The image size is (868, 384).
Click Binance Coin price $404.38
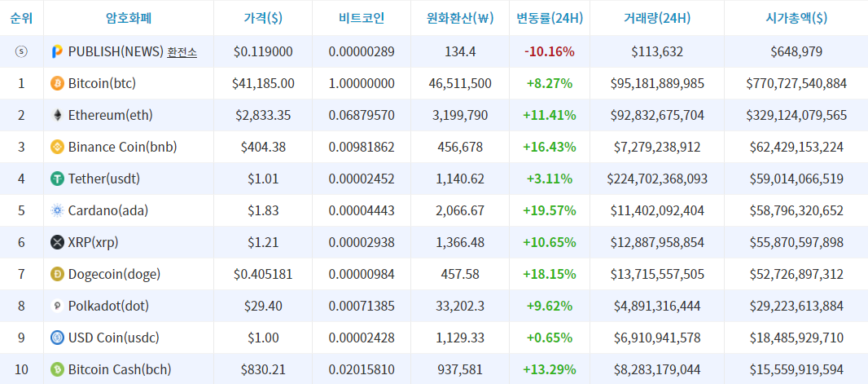(x=263, y=147)
